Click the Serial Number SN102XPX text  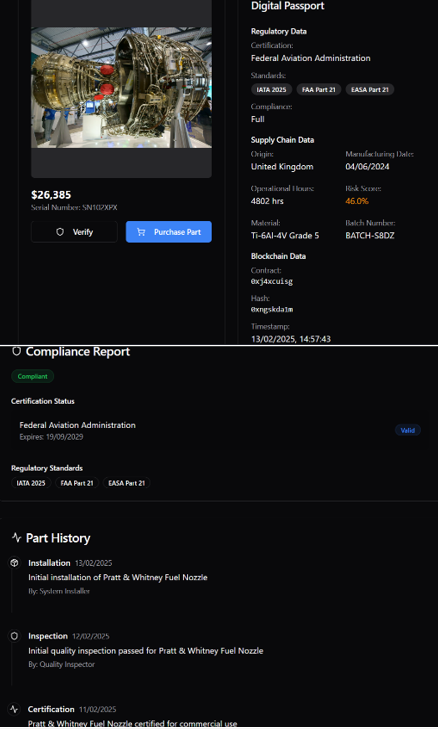click(74, 208)
